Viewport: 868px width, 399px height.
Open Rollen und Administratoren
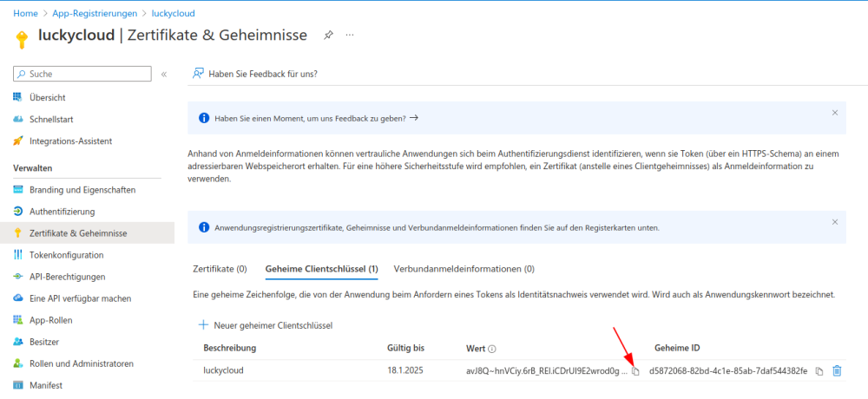[x=82, y=363]
